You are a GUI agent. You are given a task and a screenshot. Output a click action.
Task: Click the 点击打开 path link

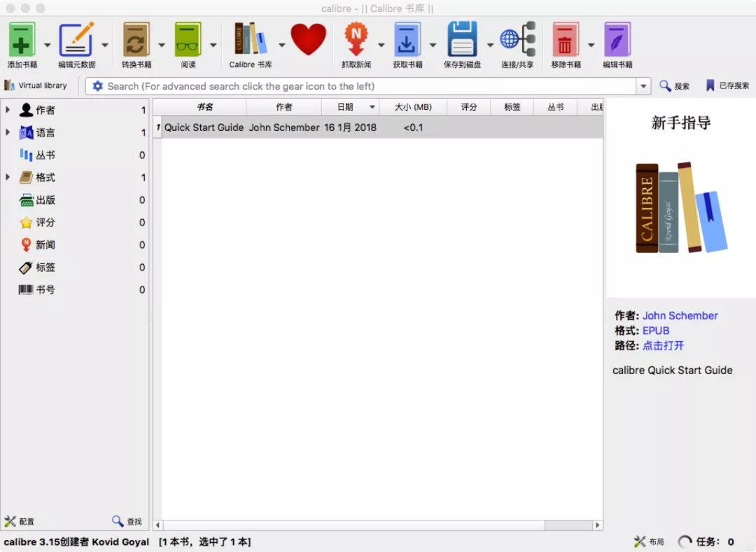tap(663, 345)
